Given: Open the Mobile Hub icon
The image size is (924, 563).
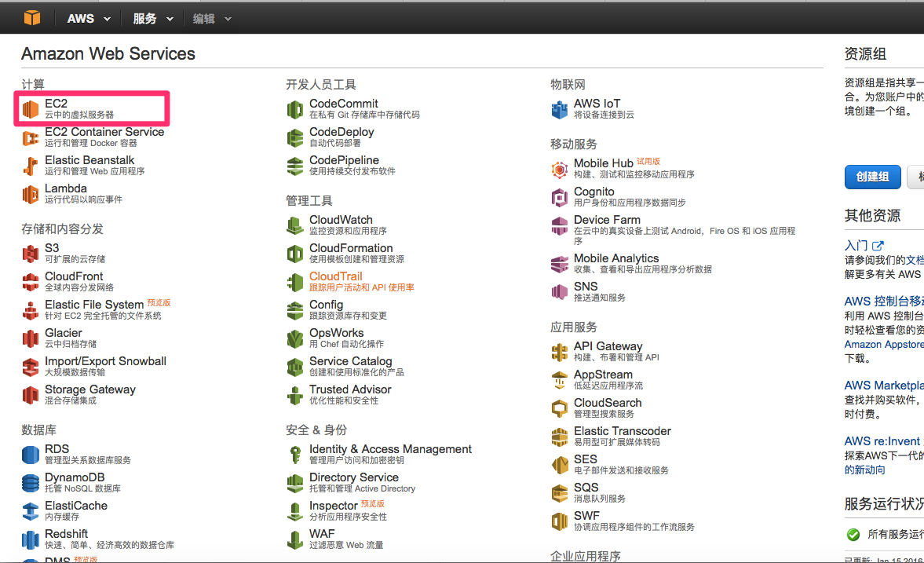Looking at the screenshot, I should click(x=560, y=169).
